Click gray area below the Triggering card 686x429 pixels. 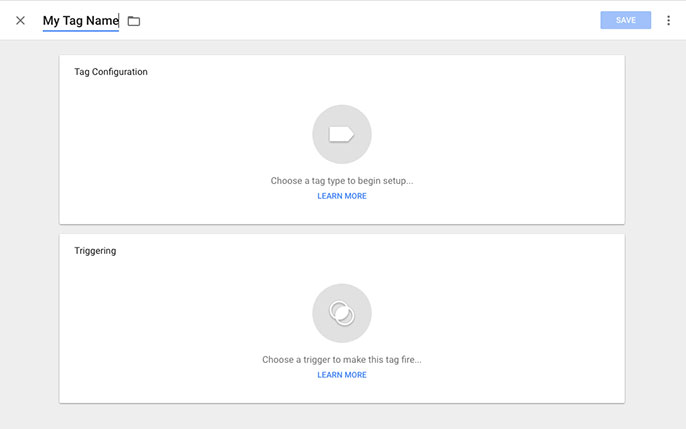click(x=342, y=417)
